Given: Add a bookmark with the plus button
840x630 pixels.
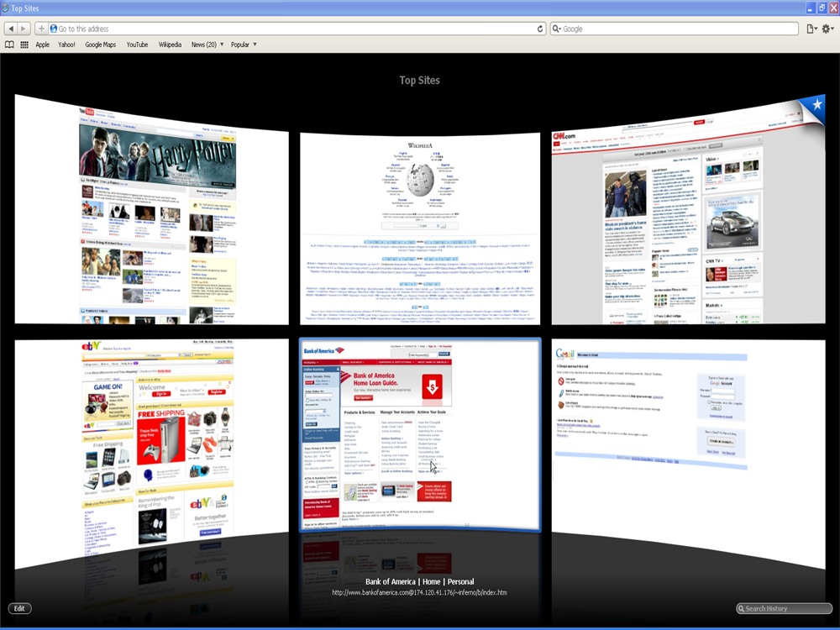Looking at the screenshot, I should (x=41, y=29).
